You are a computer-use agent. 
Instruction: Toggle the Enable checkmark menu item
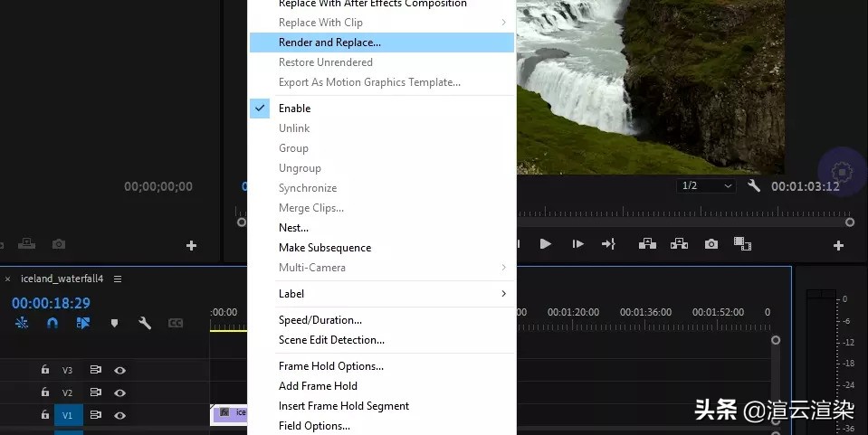click(x=294, y=109)
